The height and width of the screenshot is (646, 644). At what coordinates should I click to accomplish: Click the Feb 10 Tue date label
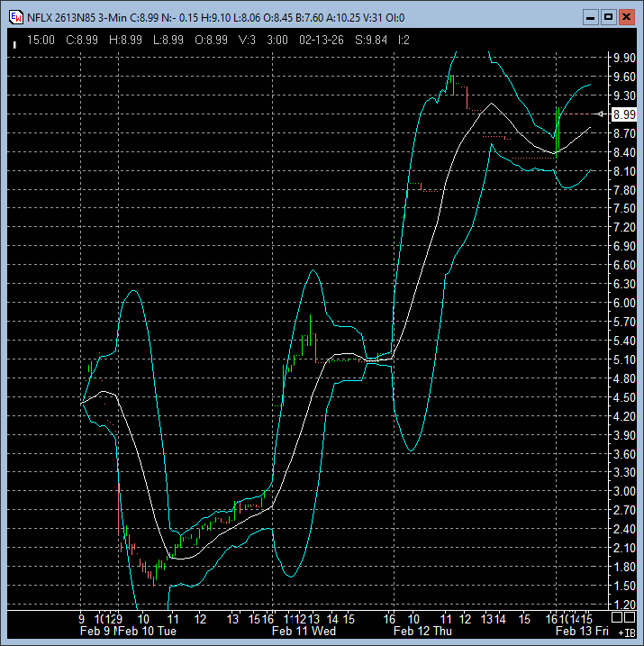[147, 632]
